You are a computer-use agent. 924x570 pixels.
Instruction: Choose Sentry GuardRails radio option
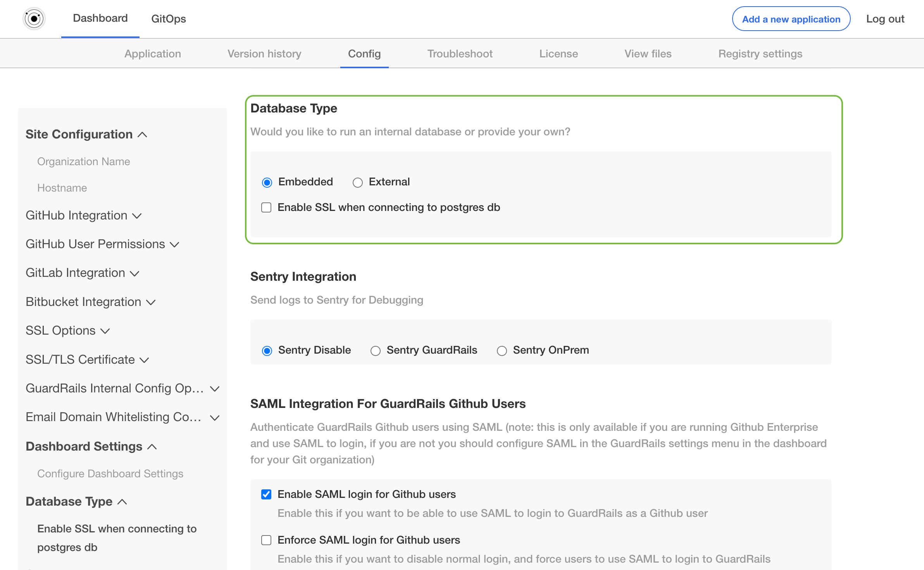(376, 351)
